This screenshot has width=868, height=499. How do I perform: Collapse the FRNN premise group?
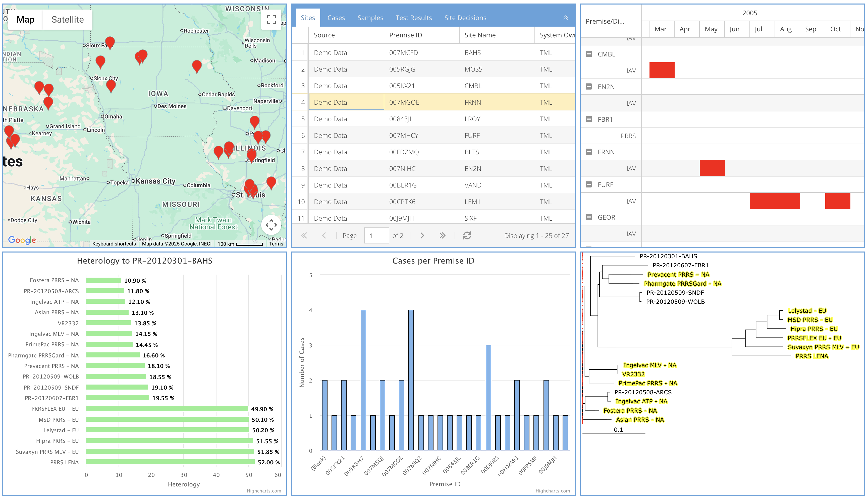(x=589, y=152)
